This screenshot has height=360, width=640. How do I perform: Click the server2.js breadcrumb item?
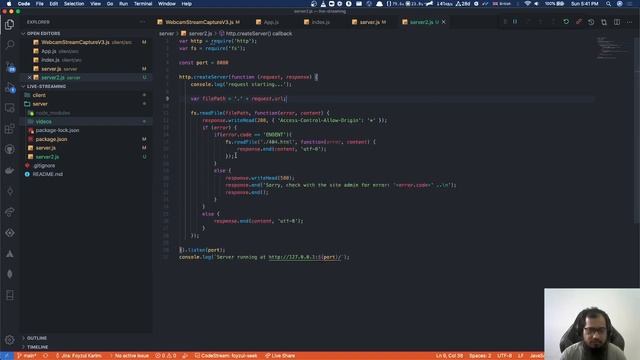point(197,33)
